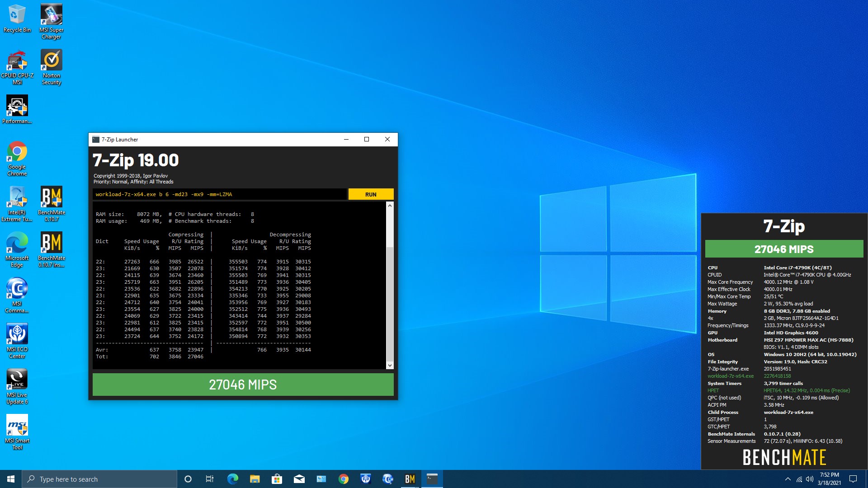Click the 'Avr:' row in benchmark output
Image resolution: width=868 pixels, height=488 pixels.
[203, 350]
